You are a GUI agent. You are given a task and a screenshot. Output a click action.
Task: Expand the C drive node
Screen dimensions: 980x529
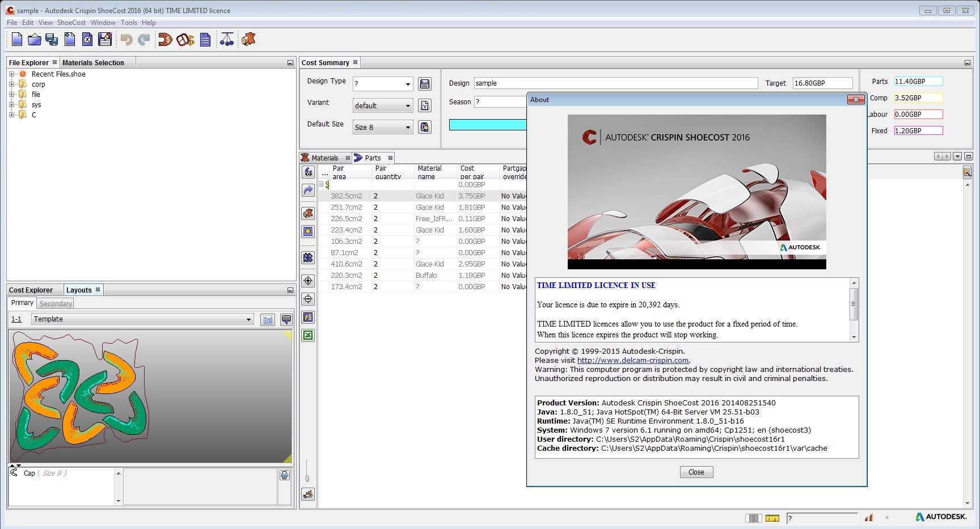pos(11,115)
